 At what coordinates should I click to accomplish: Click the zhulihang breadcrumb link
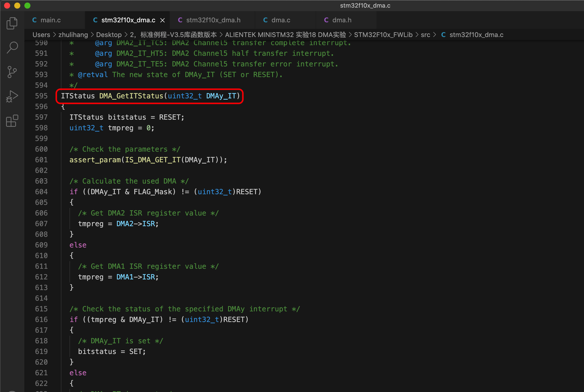73,35
